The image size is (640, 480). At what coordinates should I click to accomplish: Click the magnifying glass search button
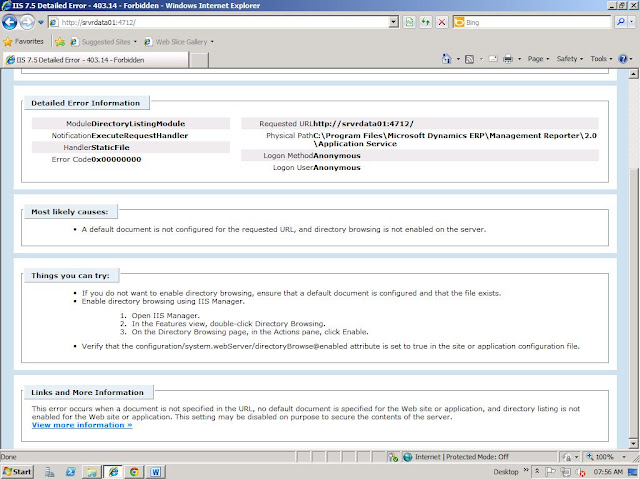620,22
